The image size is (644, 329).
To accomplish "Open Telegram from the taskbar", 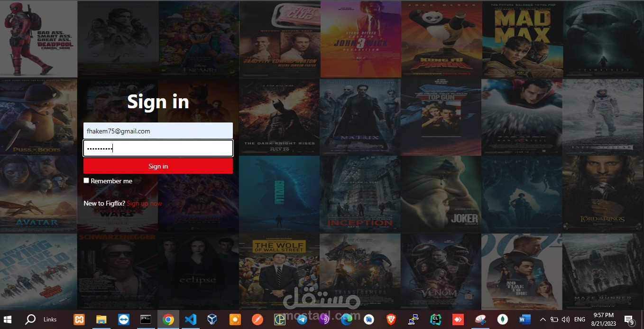I will click(302, 320).
